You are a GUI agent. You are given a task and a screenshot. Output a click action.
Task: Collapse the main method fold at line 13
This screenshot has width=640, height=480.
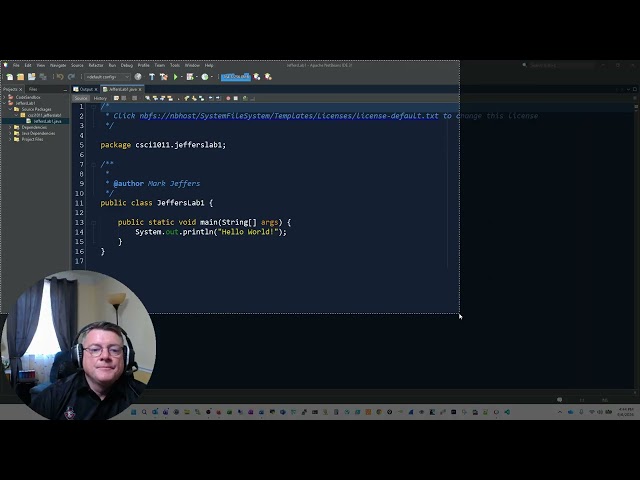93,222
